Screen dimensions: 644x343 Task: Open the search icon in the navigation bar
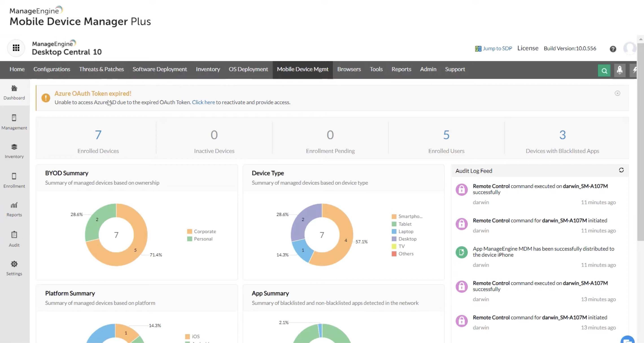604,70
